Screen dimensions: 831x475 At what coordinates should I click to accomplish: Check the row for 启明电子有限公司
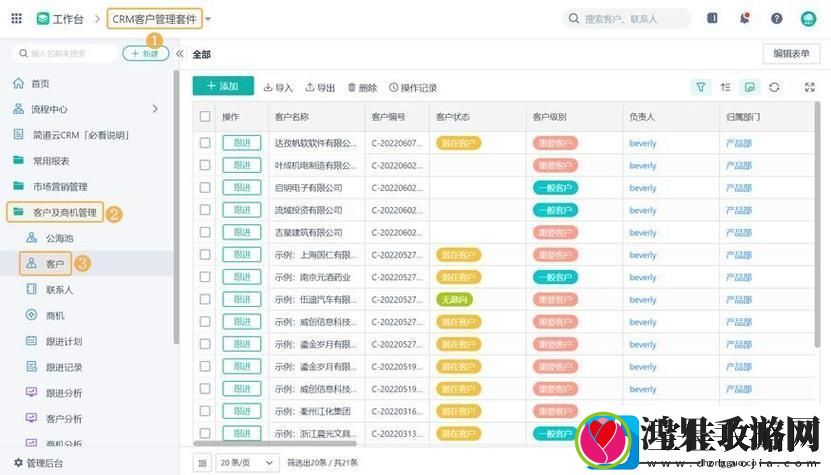coord(205,188)
